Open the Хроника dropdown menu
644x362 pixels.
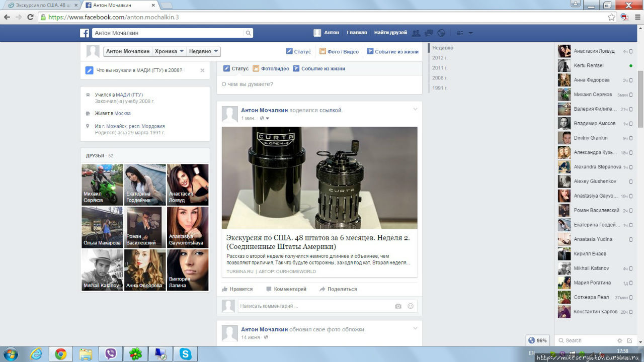[169, 51]
